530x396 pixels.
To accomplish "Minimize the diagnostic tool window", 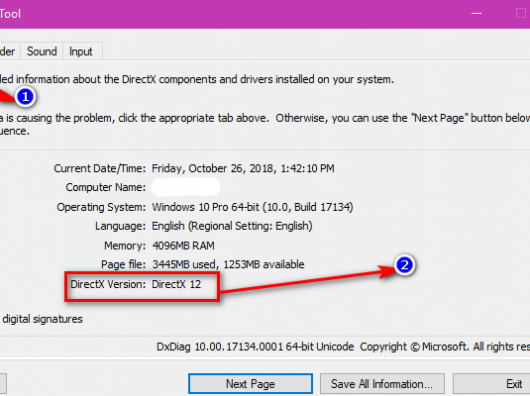I will pos(476,14).
